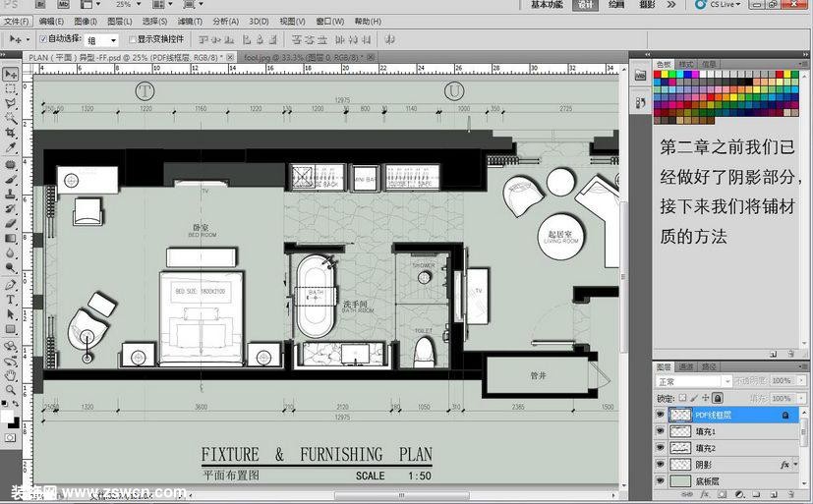The height and width of the screenshot is (504, 813).
Task: Select the Crop tool
Action: point(11,133)
